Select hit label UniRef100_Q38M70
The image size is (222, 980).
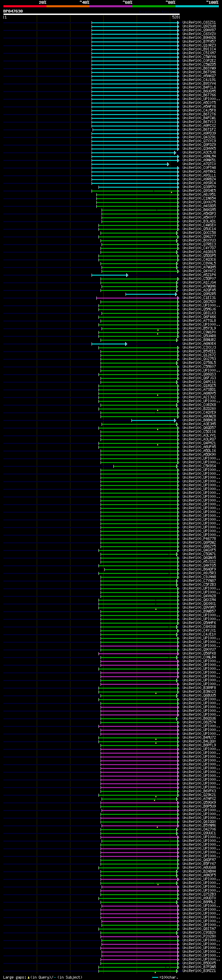(199, 187)
